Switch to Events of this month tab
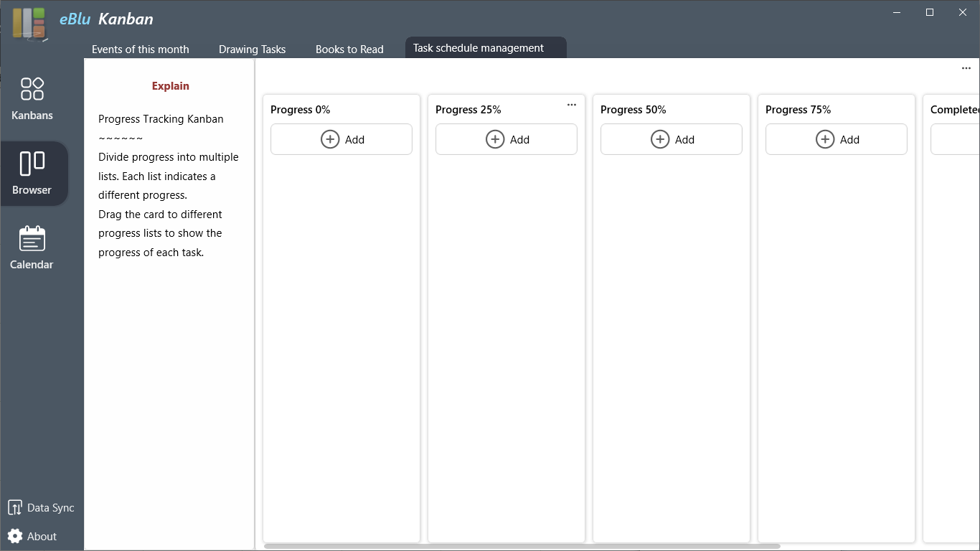The width and height of the screenshot is (980, 551). click(141, 50)
